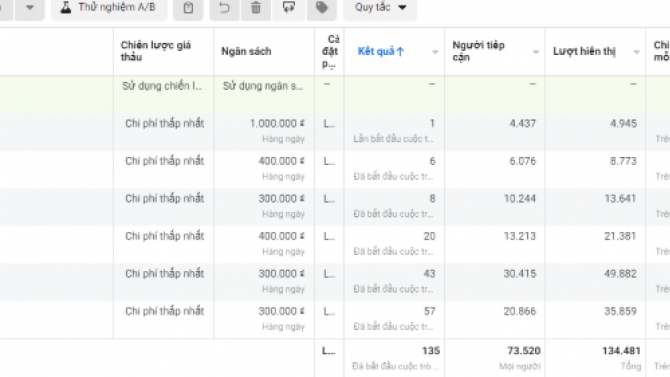Image resolution: width=670 pixels, height=377 pixels.
Task: Click the reach value 20.866
Action: point(520,312)
